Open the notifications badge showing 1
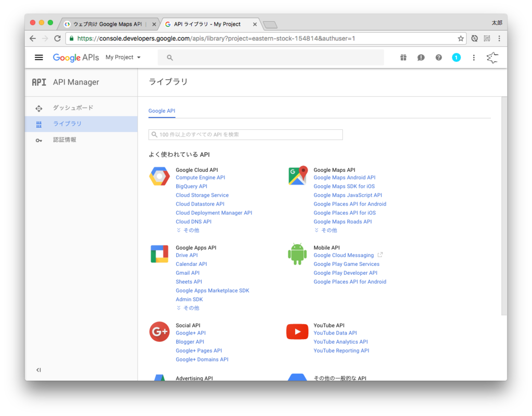This screenshot has height=416, width=532. [x=456, y=58]
